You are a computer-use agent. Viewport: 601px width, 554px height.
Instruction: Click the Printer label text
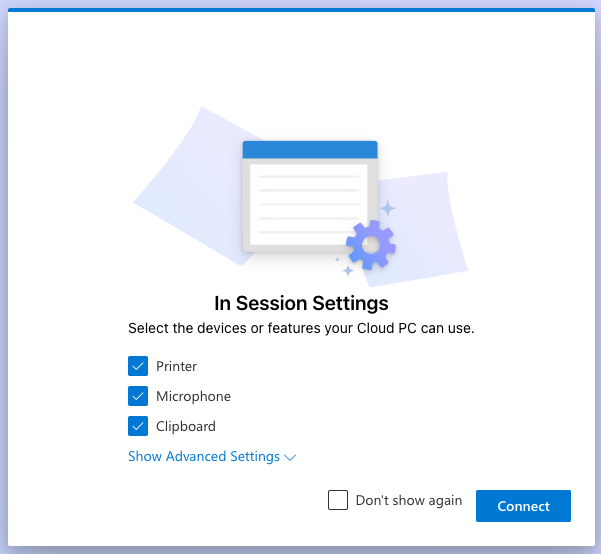(176, 367)
